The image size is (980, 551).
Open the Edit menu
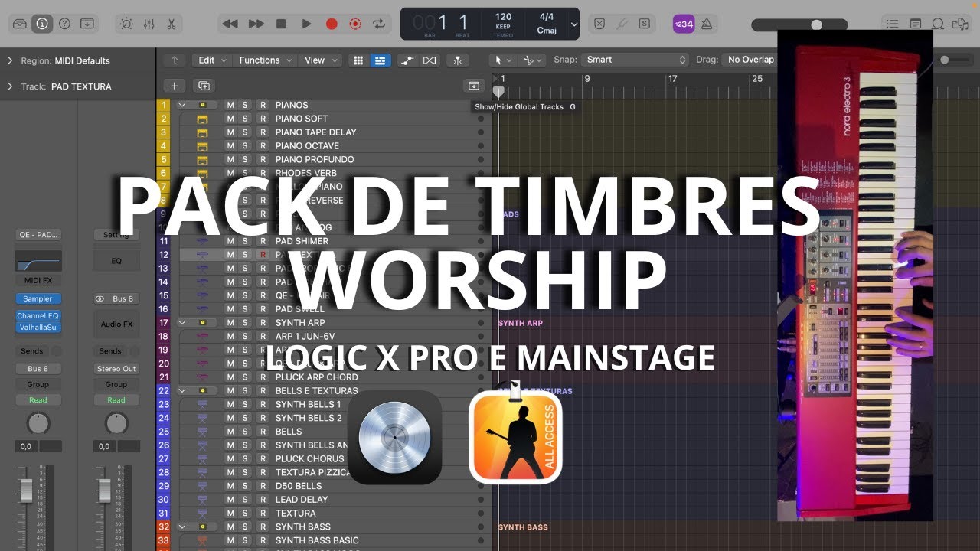click(213, 60)
